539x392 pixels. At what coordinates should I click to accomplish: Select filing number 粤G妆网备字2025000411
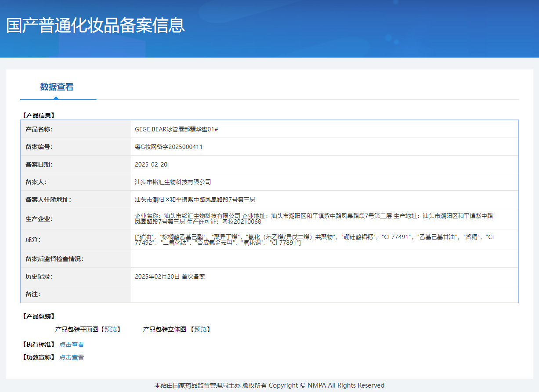tap(169, 147)
